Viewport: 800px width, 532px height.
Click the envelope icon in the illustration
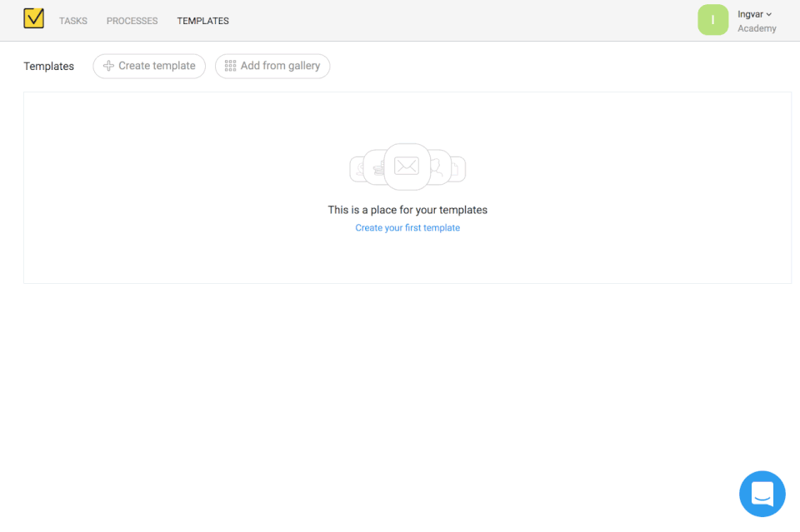(x=407, y=167)
